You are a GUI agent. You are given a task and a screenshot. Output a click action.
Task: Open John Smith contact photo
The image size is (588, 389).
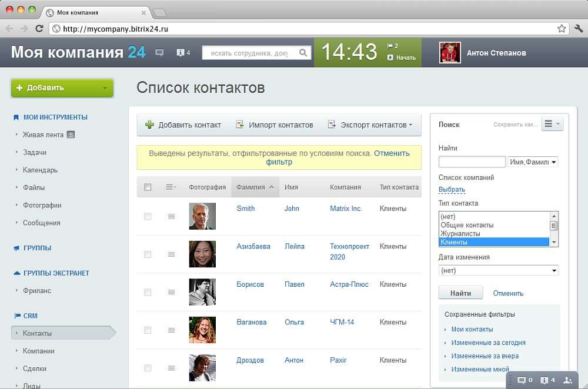pos(202,216)
